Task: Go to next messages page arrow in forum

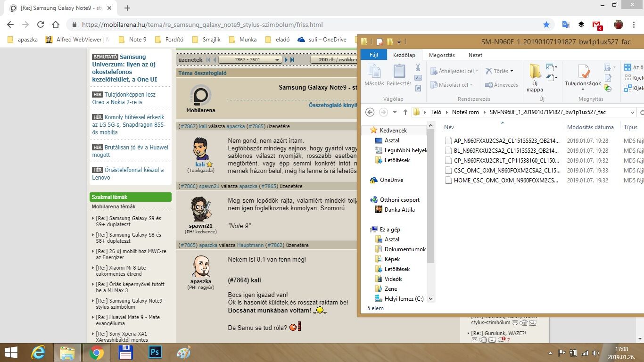Action: point(286,60)
